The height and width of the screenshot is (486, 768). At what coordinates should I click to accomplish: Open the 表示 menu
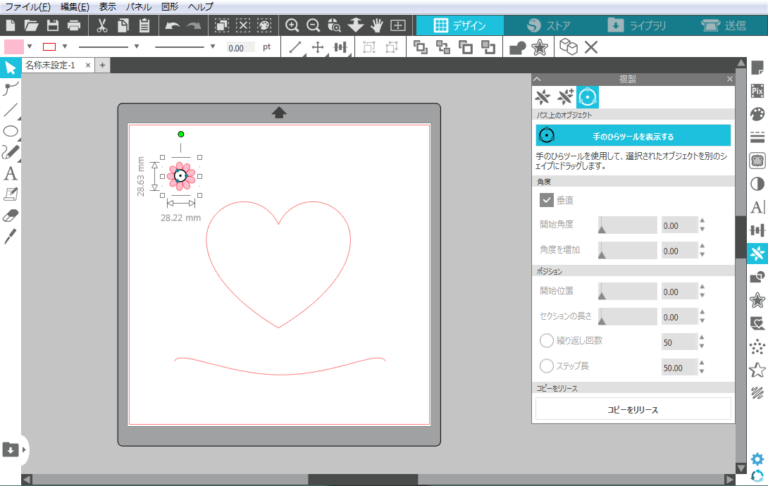[x=108, y=7]
